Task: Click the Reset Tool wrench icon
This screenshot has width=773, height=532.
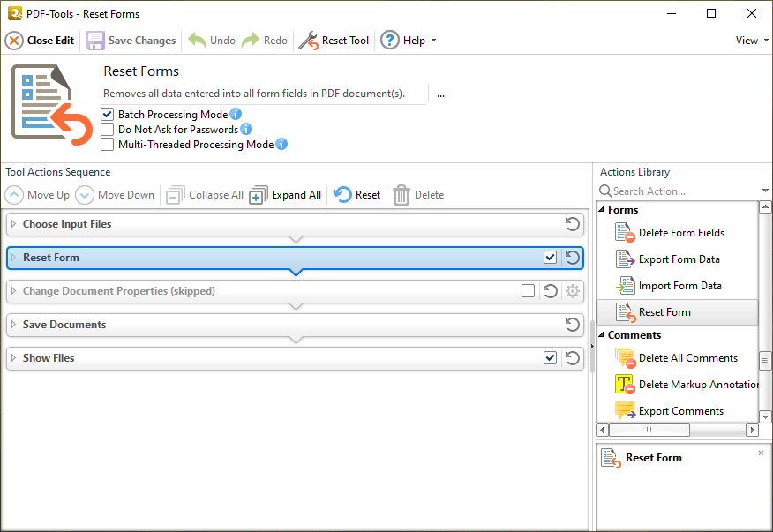Action: (x=308, y=41)
